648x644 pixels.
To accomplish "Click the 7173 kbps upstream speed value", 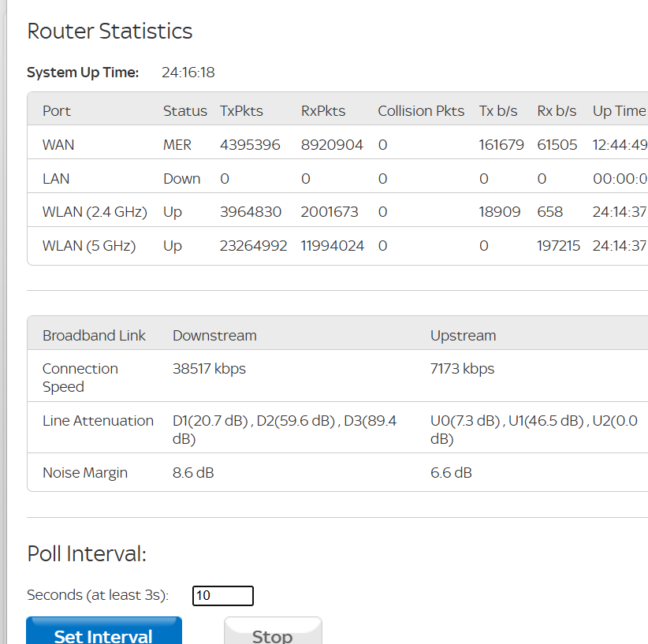I will pos(462,369).
